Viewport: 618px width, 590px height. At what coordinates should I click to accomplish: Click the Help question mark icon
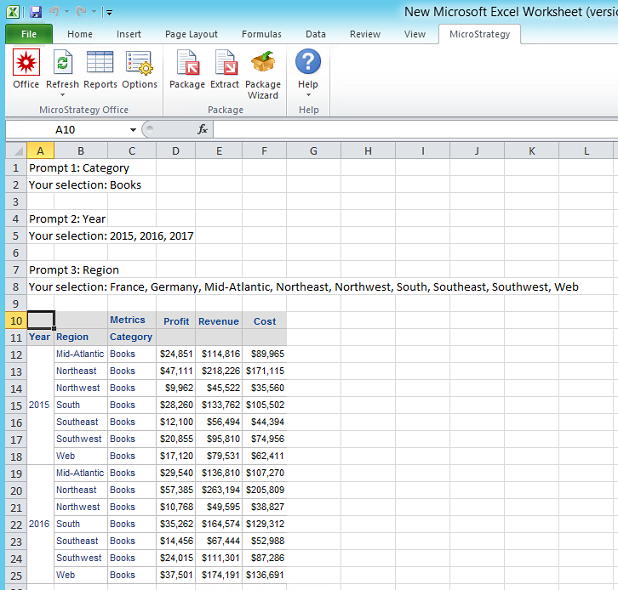[308, 61]
